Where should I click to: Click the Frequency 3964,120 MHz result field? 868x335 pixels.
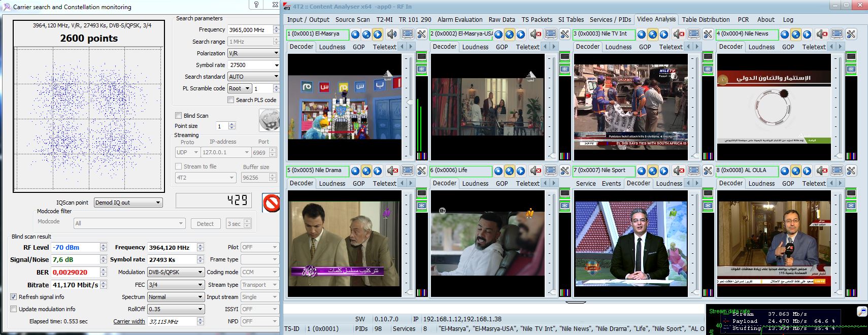coord(172,247)
